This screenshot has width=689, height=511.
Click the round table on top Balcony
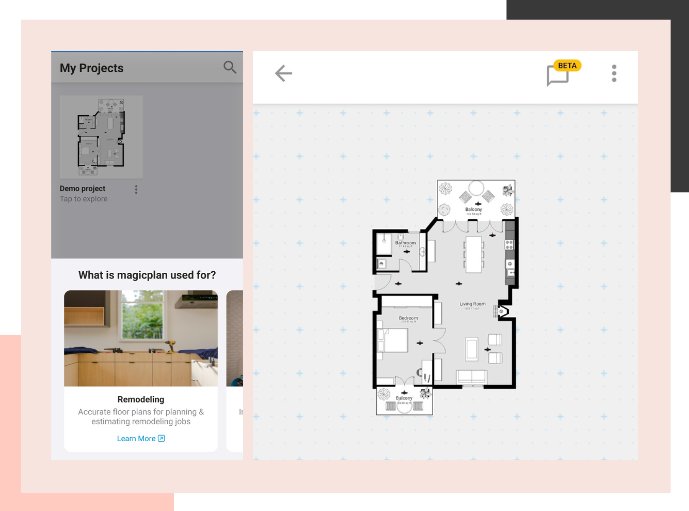(x=476, y=188)
